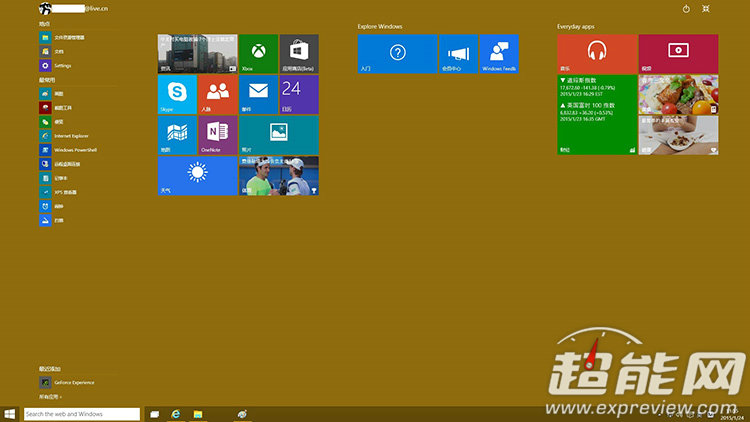
Task: Expand the All apps list
Action: click(x=50, y=397)
